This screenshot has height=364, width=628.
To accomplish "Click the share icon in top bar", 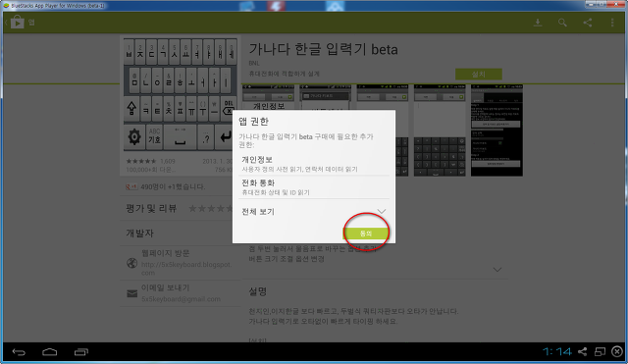I will [x=587, y=23].
